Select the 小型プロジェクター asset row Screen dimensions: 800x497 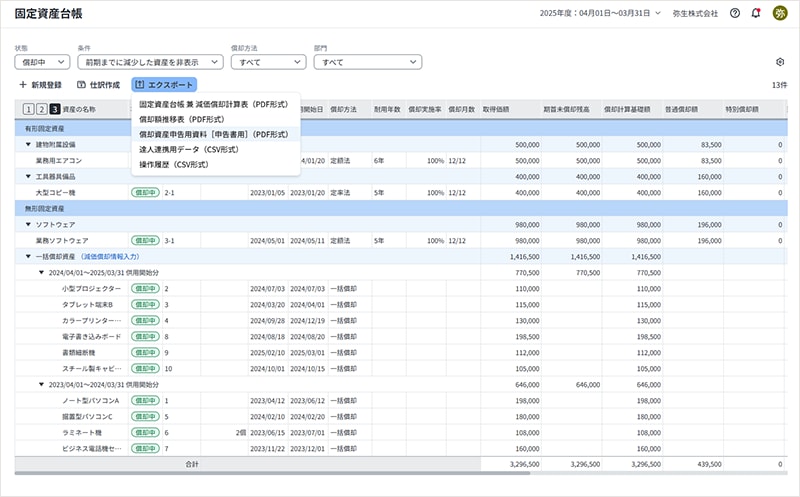pyautogui.click(x=401, y=289)
